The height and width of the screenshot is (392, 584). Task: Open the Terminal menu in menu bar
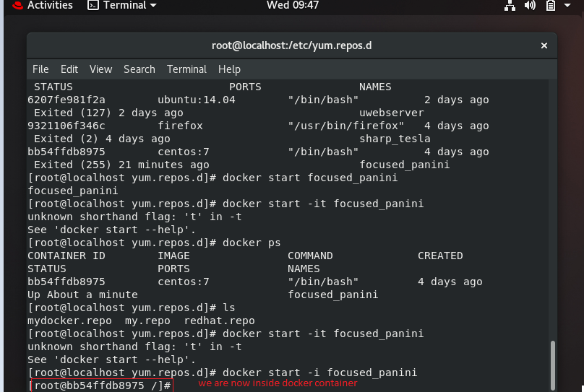[x=186, y=69]
